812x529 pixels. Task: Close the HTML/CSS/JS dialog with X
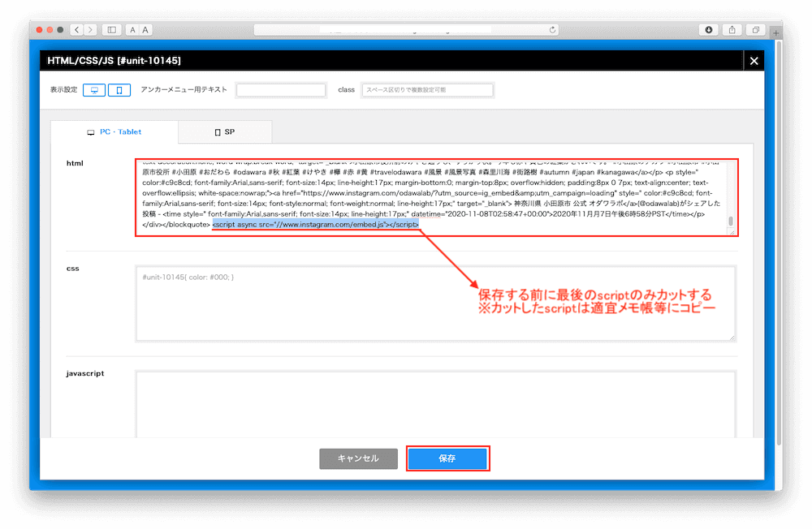754,61
